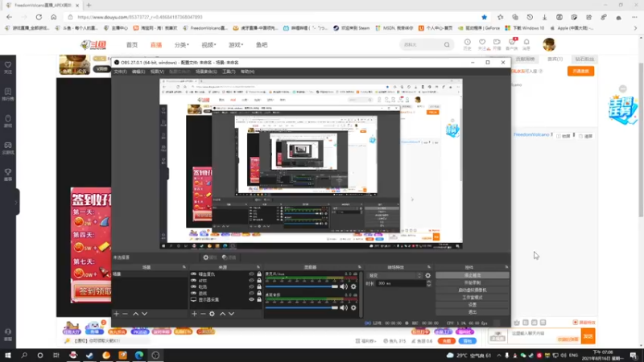Screen dimensions: 644x362
Task: Add a new scene with the plus icon
Action: [x=116, y=314]
